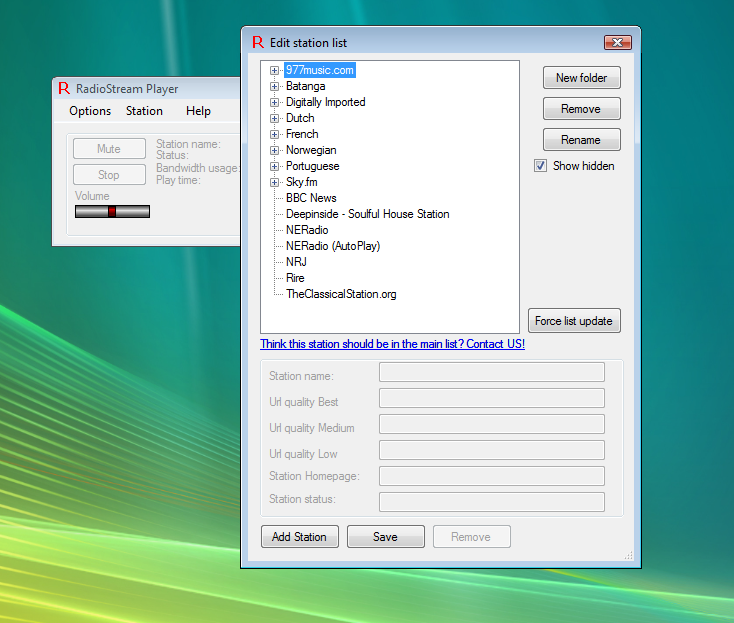Select the Dutch tree entry
This screenshot has width=734, height=623.
click(300, 118)
